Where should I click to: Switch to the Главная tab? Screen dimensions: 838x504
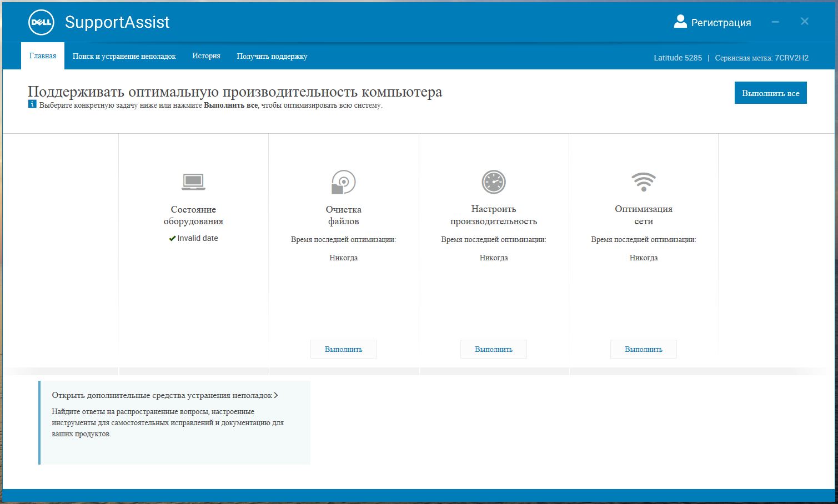click(x=43, y=56)
